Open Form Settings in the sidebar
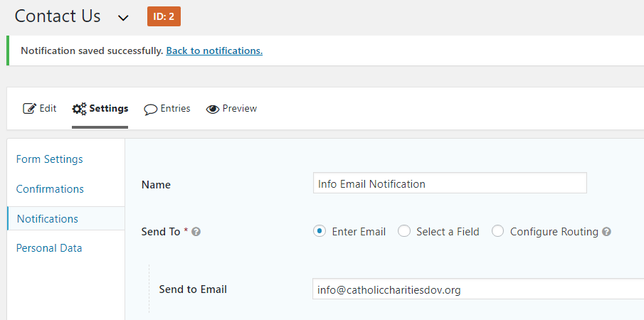This screenshot has width=644, height=320. pyautogui.click(x=49, y=159)
